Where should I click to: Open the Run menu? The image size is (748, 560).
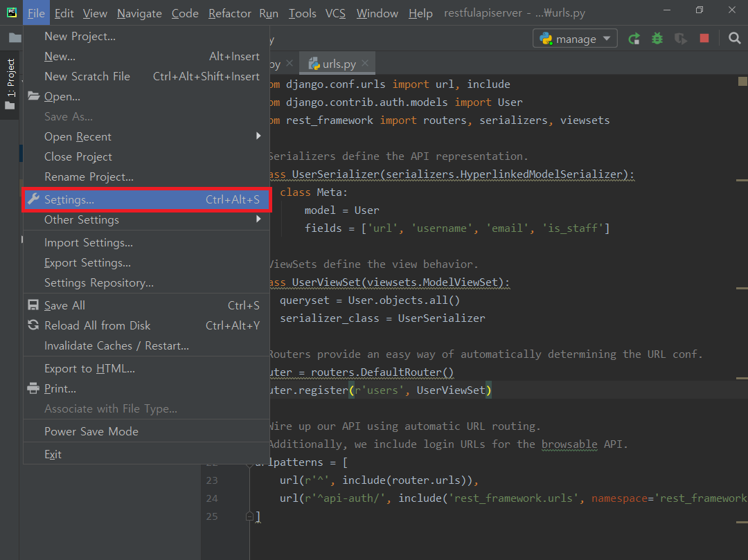(x=269, y=13)
